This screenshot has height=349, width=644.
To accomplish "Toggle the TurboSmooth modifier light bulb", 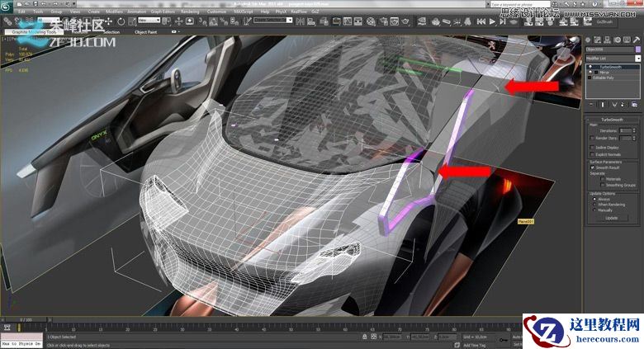I will pyautogui.click(x=590, y=67).
